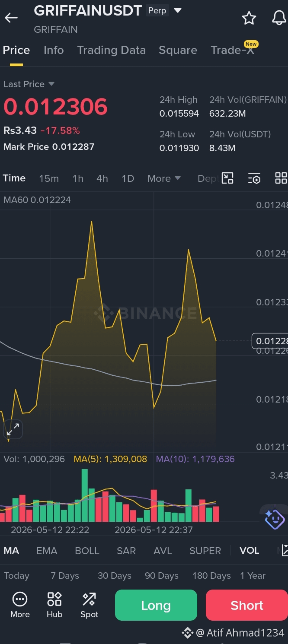Viewport: 288px width, 644px height.
Task: Tap the first peak of the price line
Action: pyautogui.click(x=92, y=222)
